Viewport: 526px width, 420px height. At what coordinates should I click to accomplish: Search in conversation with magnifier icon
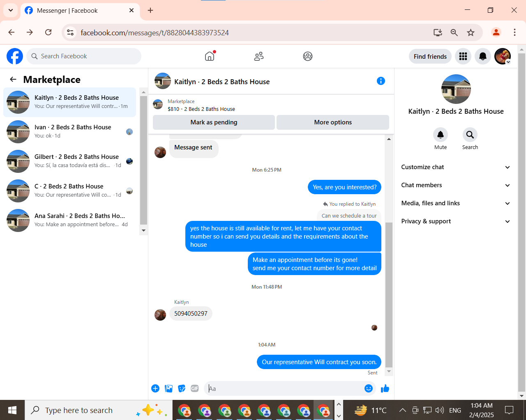click(470, 135)
